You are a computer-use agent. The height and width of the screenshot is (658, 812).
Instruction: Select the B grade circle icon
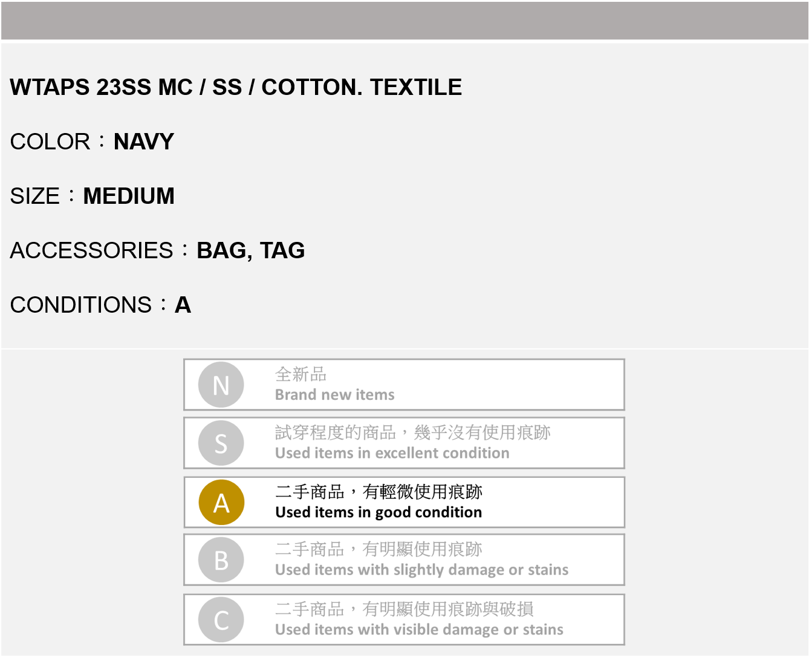221,560
